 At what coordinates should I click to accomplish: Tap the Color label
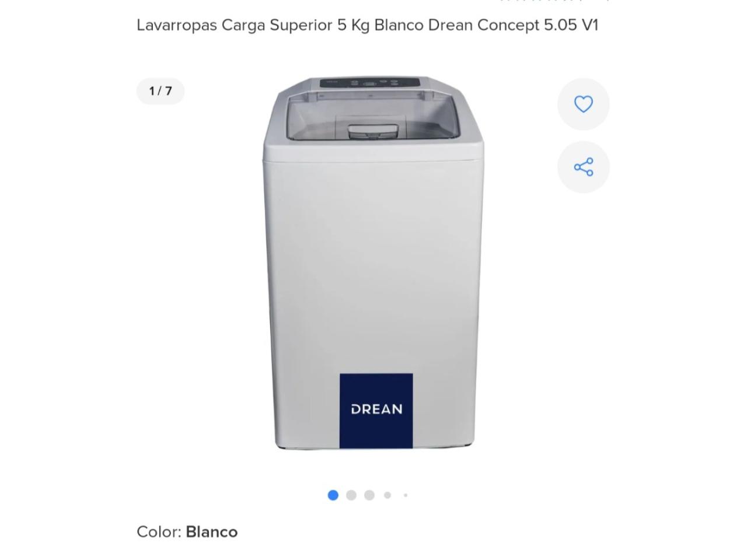click(x=159, y=532)
